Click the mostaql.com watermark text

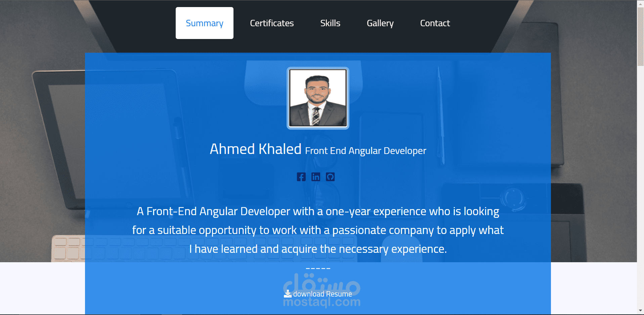point(321,302)
